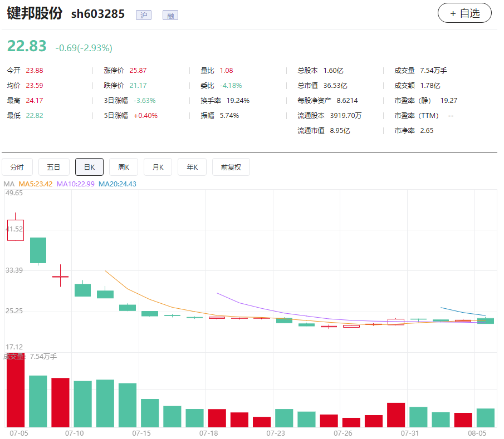The width and height of the screenshot is (504, 439).
Task: Click the change value -0.69(-2.93%)
Action: [x=84, y=48]
